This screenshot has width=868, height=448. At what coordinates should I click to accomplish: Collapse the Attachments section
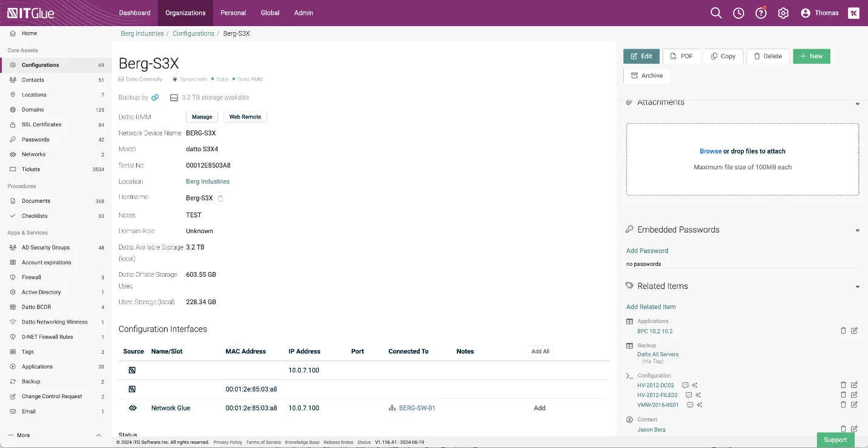click(858, 104)
